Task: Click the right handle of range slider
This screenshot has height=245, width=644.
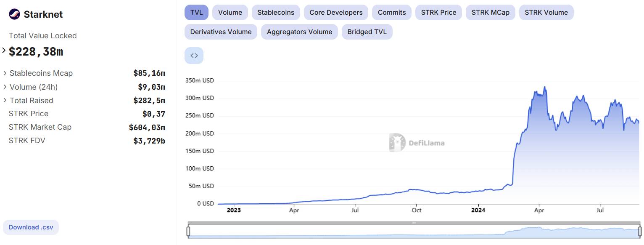Action: click(x=640, y=231)
